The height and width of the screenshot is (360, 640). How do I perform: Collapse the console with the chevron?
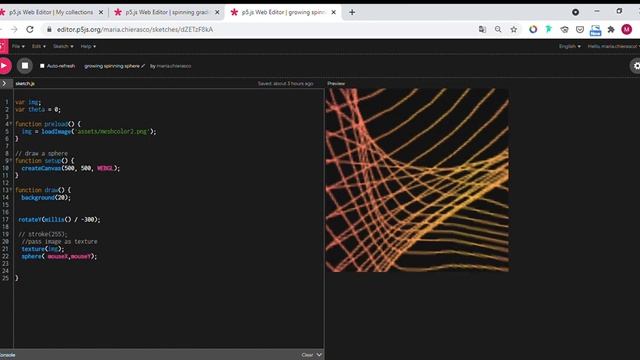pyautogui.click(x=319, y=355)
